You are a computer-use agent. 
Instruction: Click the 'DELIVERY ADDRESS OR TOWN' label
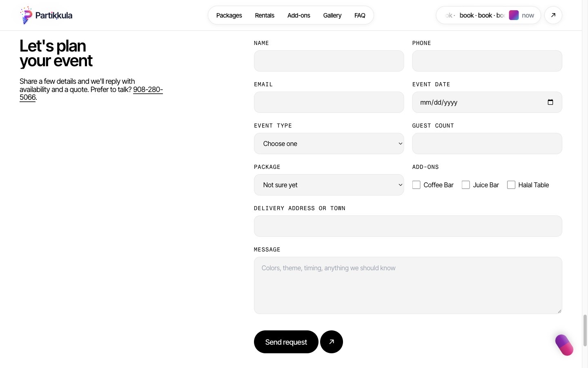coord(300,208)
